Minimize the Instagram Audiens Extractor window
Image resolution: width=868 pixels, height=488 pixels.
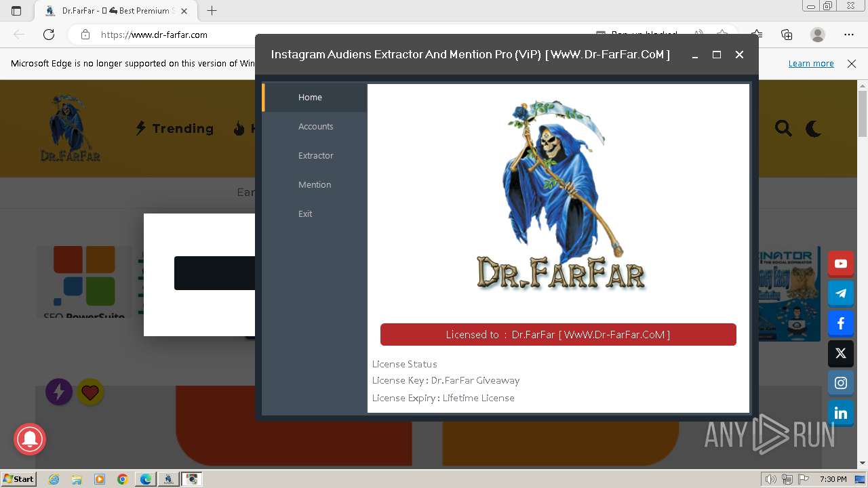click(x=695, y=55)
